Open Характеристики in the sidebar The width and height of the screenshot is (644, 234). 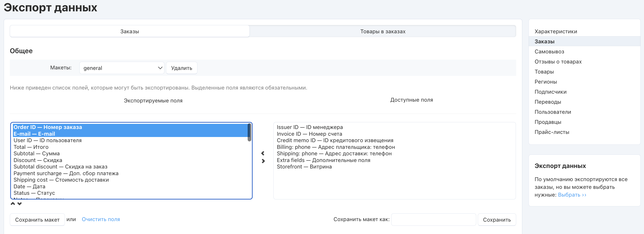(556, 31)
